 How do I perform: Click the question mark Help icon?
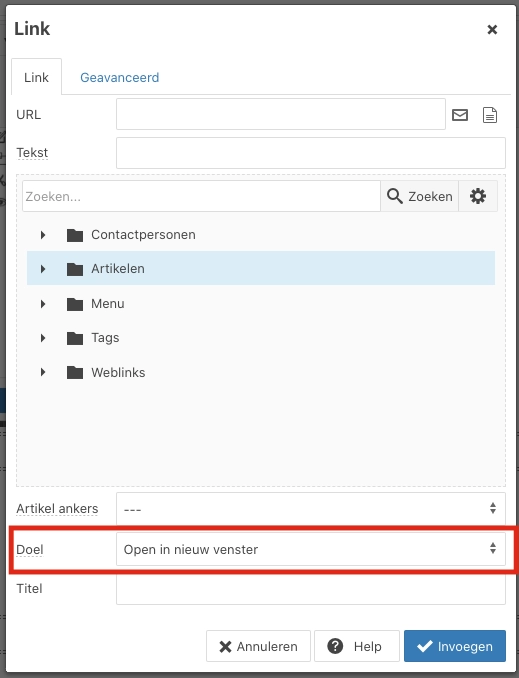pos(335,646)
